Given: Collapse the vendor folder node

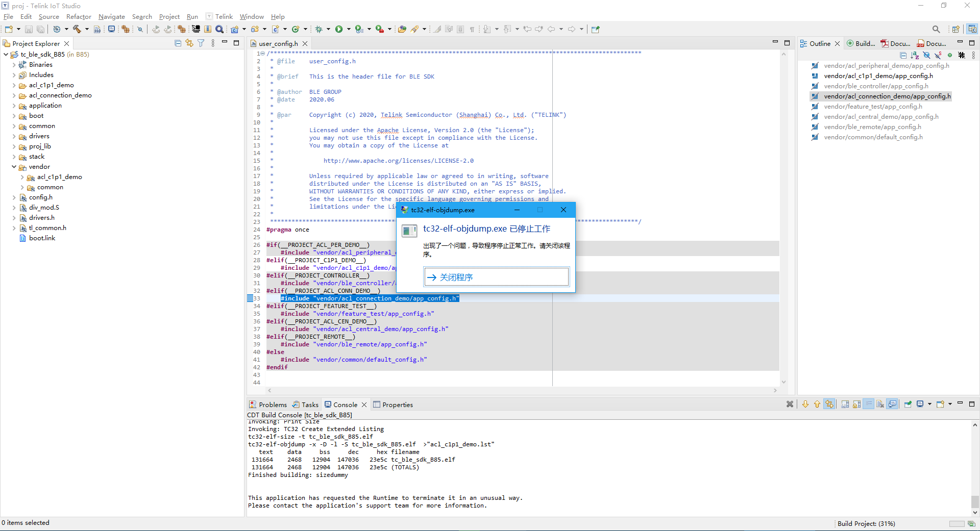Looking at the screenshot, I should click(x=14, y=167).
